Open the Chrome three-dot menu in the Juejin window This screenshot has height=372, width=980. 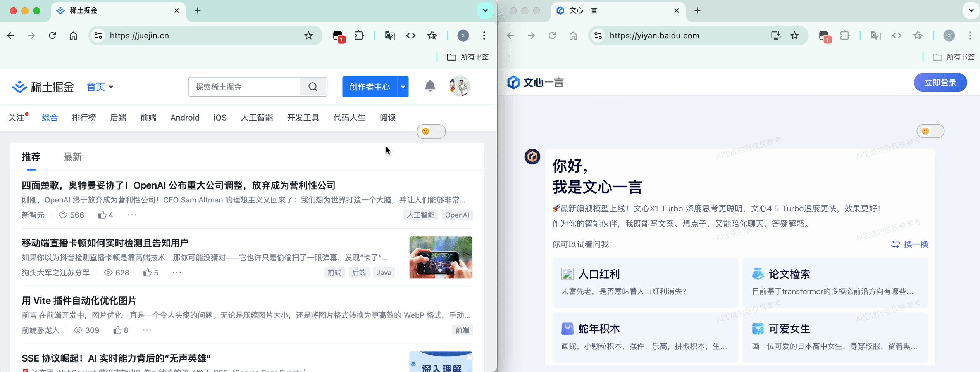point(484,36)
